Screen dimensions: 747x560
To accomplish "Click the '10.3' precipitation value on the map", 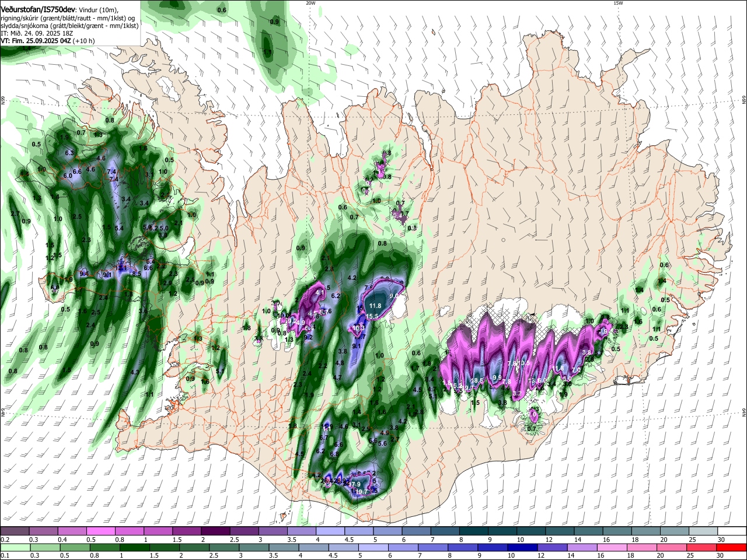I will [359, 328].
